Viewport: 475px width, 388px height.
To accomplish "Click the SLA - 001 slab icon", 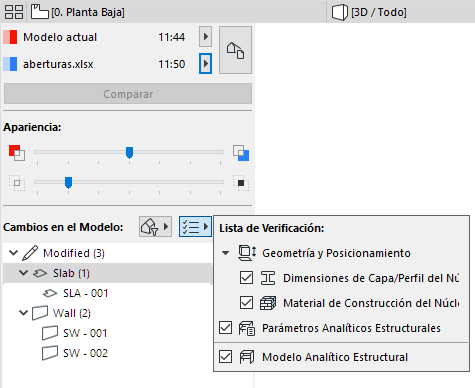I will 50,293.
